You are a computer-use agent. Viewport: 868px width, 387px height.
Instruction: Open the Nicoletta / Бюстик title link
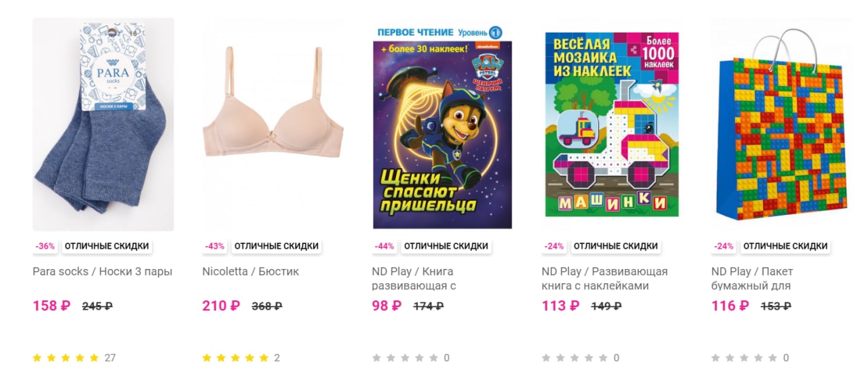click(250, 271)
